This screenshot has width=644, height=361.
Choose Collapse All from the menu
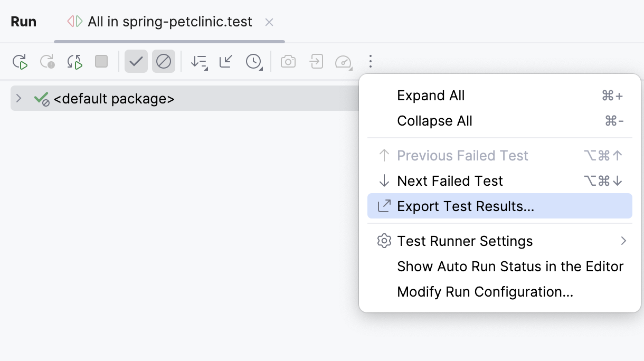coord(434,121)
